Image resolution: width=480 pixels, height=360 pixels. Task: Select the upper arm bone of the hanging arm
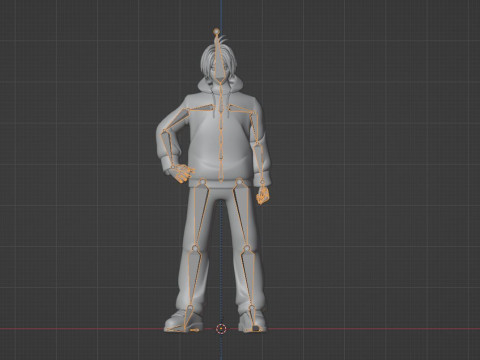tap(254, 128)
